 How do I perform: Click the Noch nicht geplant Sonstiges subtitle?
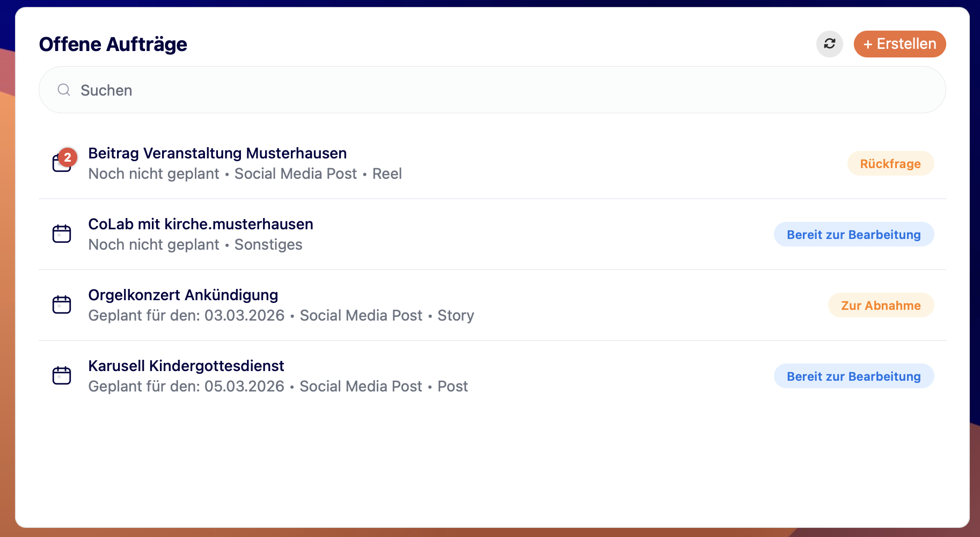(x=195, y=245)
